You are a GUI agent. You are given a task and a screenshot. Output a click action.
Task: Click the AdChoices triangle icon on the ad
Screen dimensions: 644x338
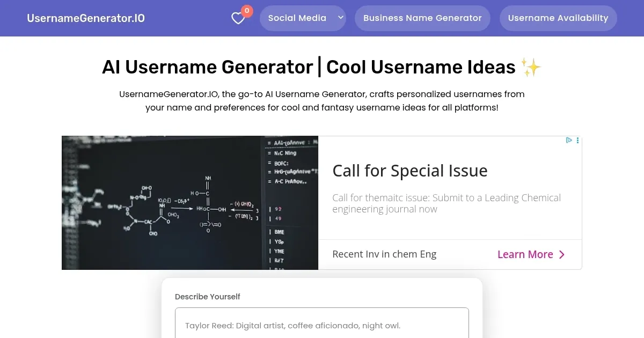click(x=569, y=140)
